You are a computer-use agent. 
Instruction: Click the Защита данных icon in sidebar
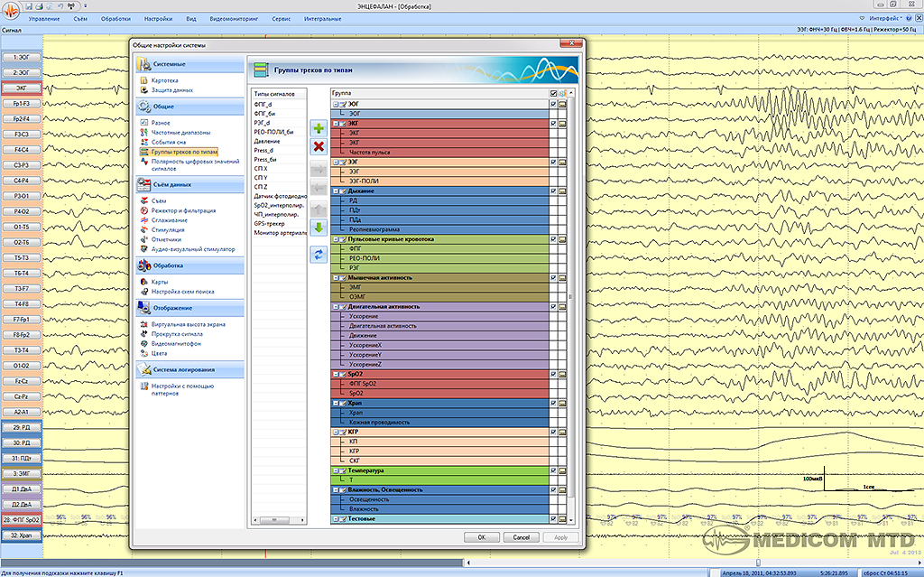pyautogui.click(x=143, y=89)
